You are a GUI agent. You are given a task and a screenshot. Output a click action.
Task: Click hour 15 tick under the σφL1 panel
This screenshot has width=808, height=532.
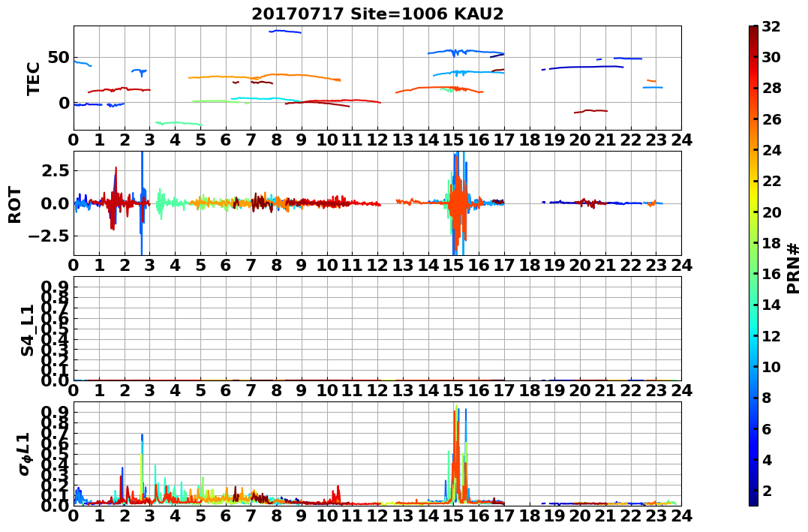(x=453, y=515)
